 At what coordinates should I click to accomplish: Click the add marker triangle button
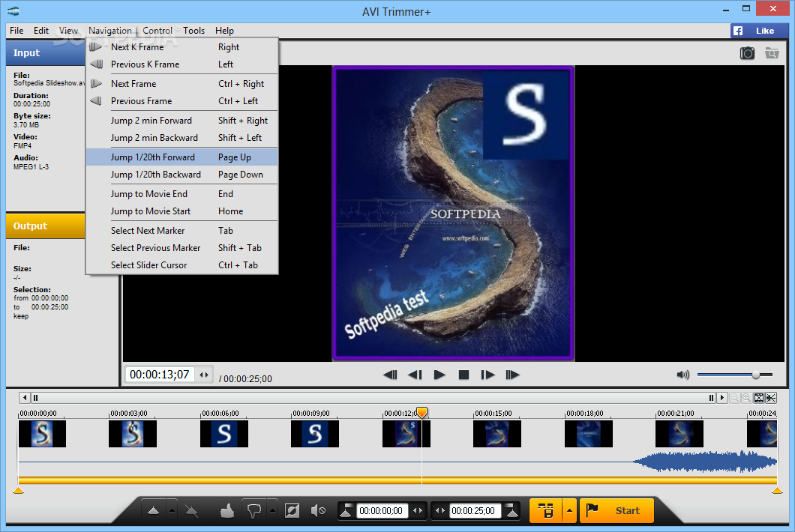click(153, 511)
